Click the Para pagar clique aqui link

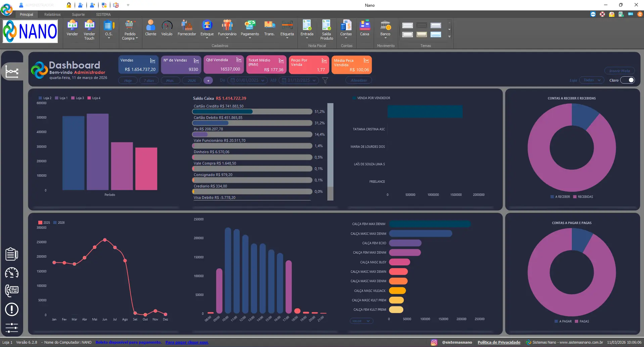[187, 342]
